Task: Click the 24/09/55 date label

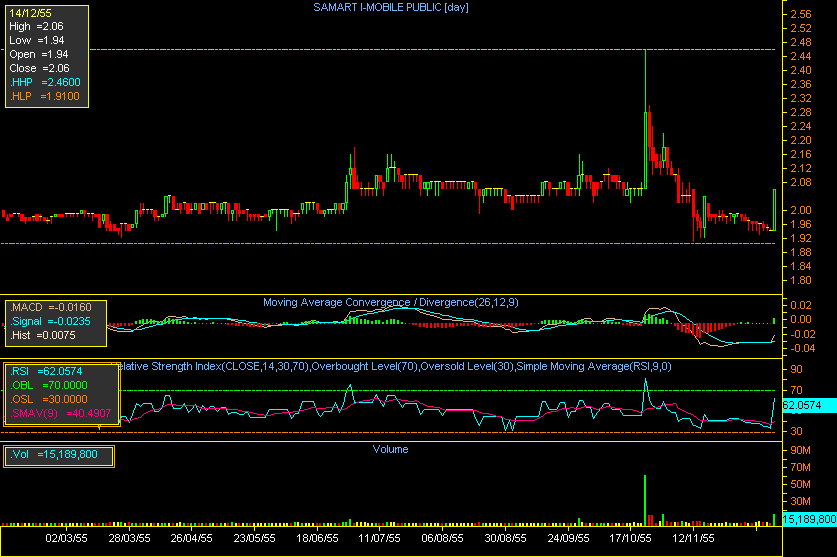Action: point(568,538)
